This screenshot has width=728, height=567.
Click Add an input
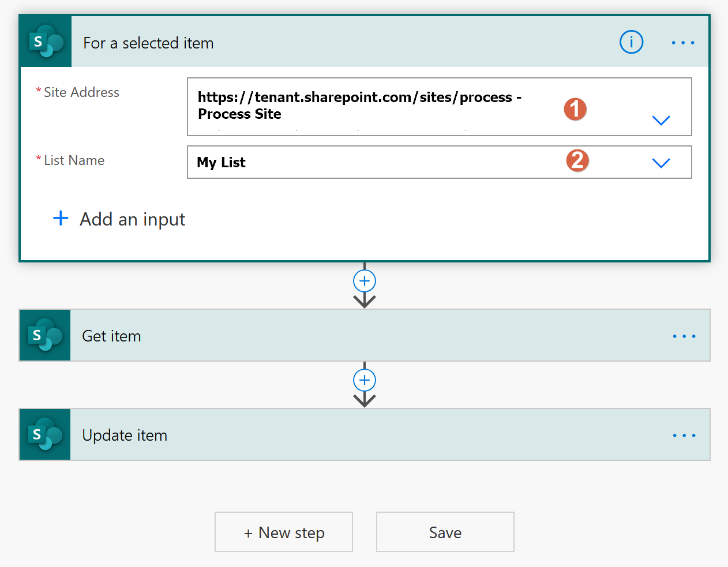(x=119, y=219)
